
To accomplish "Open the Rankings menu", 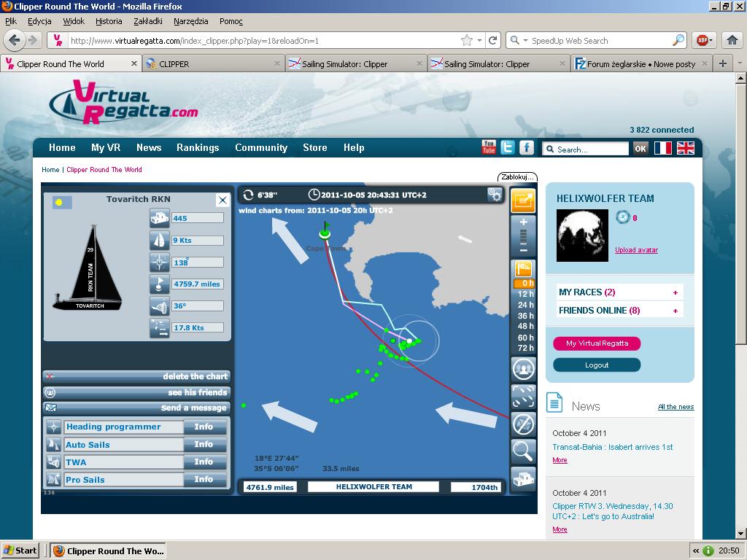I will pyautogui.click(x=198, y=147).
